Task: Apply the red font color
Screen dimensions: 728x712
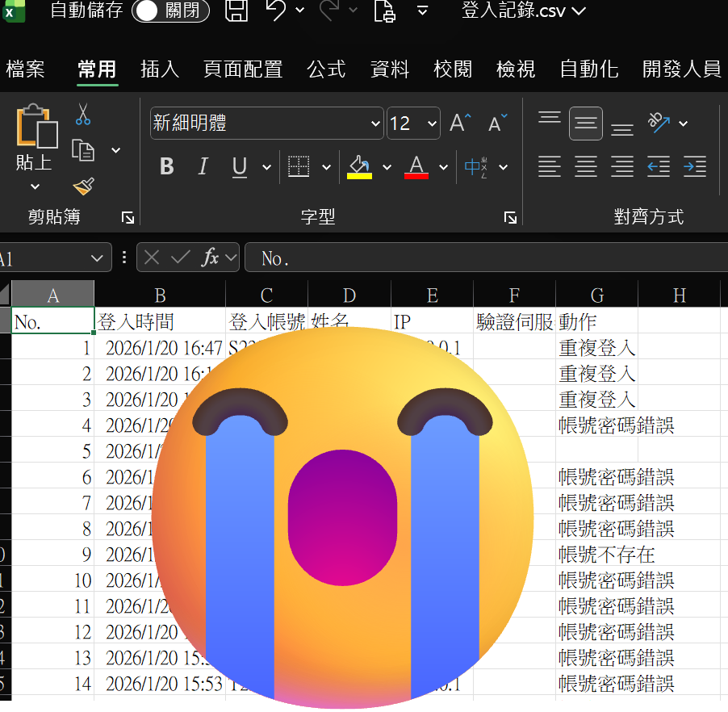Action: click(416, 167)
